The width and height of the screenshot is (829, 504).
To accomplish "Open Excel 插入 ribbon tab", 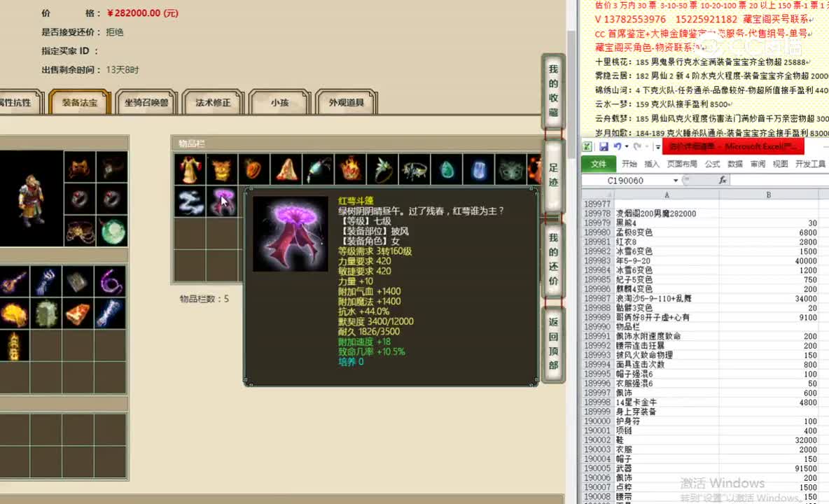I will 652,164.
